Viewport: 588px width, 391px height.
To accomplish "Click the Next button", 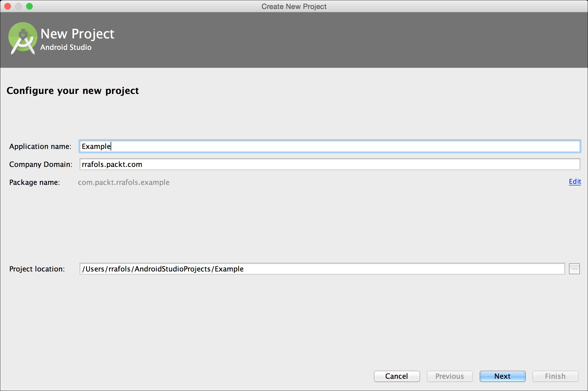I will (502, 376).
